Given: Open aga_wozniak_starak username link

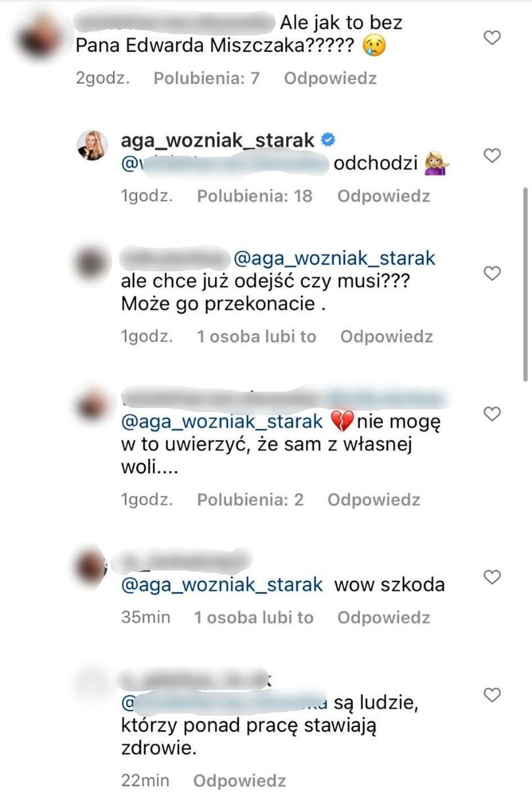Looking at the screenshot, I should 219,141.
